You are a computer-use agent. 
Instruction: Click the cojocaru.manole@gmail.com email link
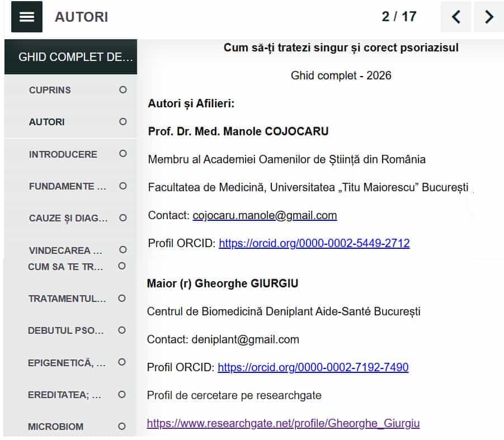coord(265,215)
